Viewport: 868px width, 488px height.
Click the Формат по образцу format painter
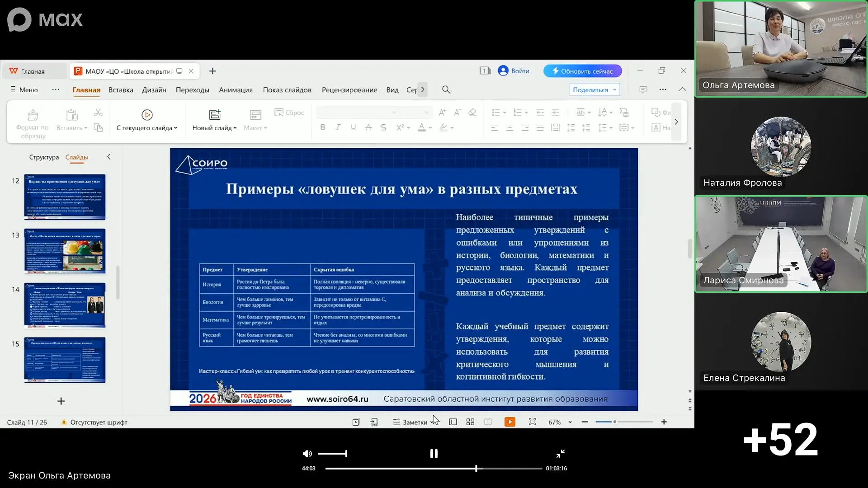click(x=33, y=123)
